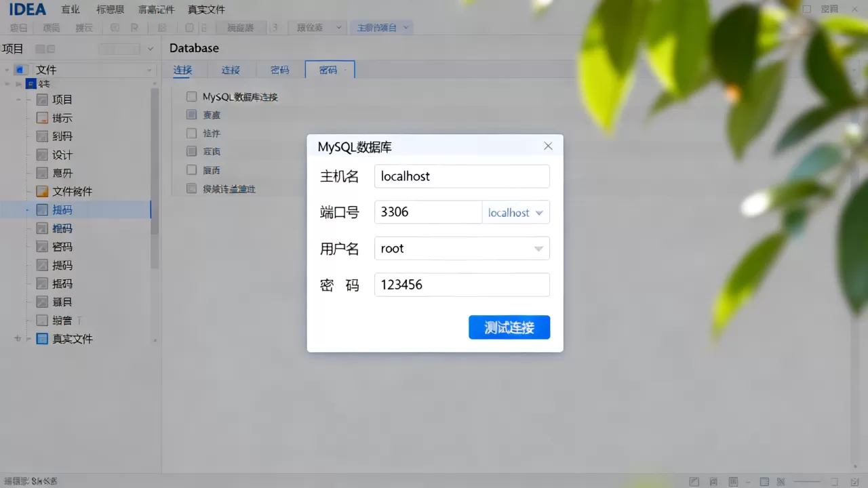Click the R icon in the toolbar

134,28
